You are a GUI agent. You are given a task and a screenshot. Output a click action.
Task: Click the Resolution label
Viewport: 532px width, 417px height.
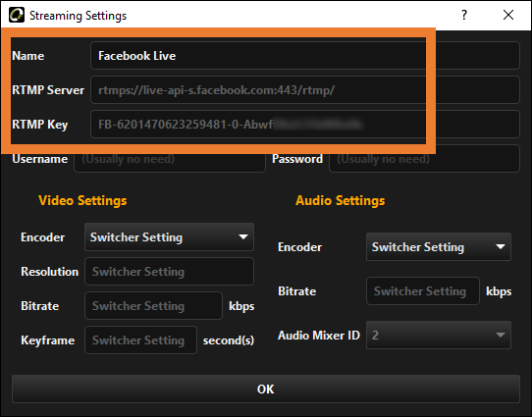coord(49,271)
